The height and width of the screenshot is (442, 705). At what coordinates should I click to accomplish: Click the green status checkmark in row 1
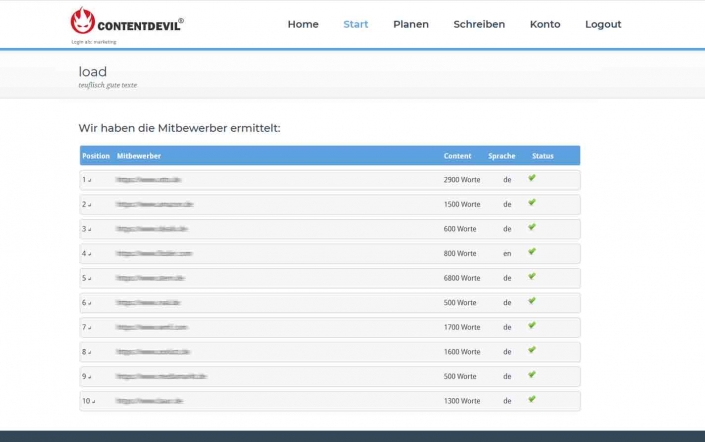532,178
